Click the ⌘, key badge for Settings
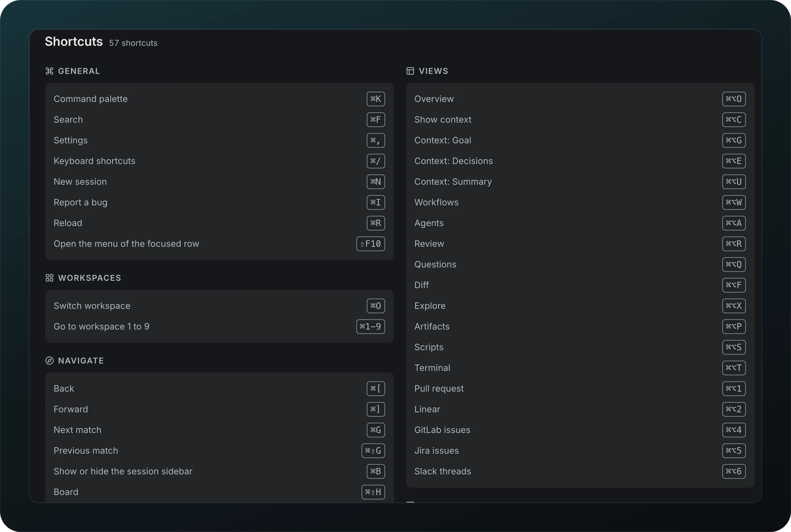 (376, 140)
